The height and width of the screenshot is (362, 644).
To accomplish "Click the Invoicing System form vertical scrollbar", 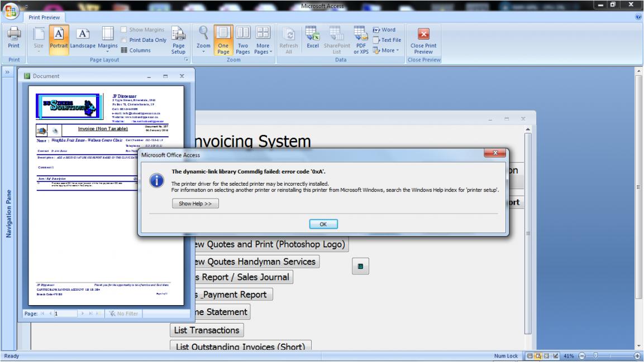I will [528, 233].
